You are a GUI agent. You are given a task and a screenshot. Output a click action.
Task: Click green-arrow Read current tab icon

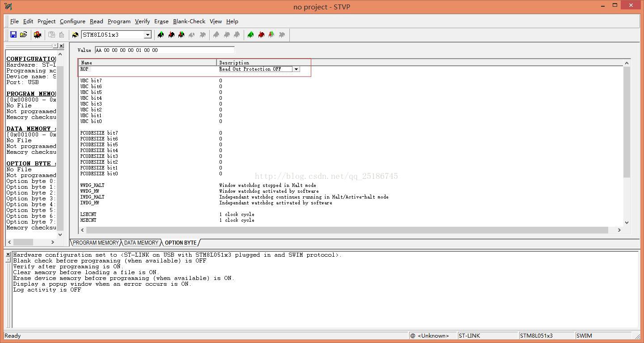(x=161, y=34)
